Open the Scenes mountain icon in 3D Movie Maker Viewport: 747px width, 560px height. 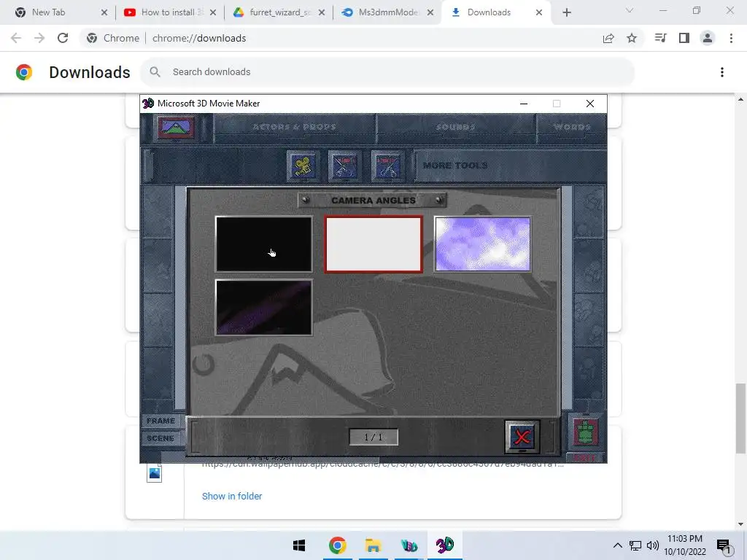tap(176, 127)
